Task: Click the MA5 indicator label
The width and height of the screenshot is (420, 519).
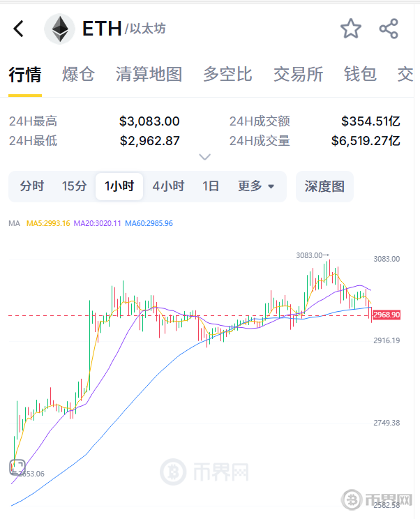Action: point(48,223)
